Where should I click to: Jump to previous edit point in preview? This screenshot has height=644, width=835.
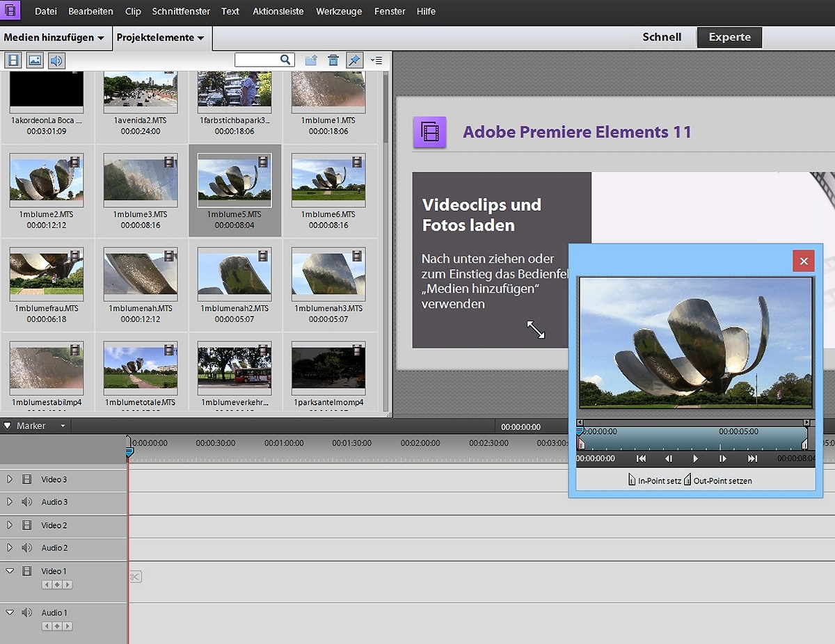coord(642,458)
